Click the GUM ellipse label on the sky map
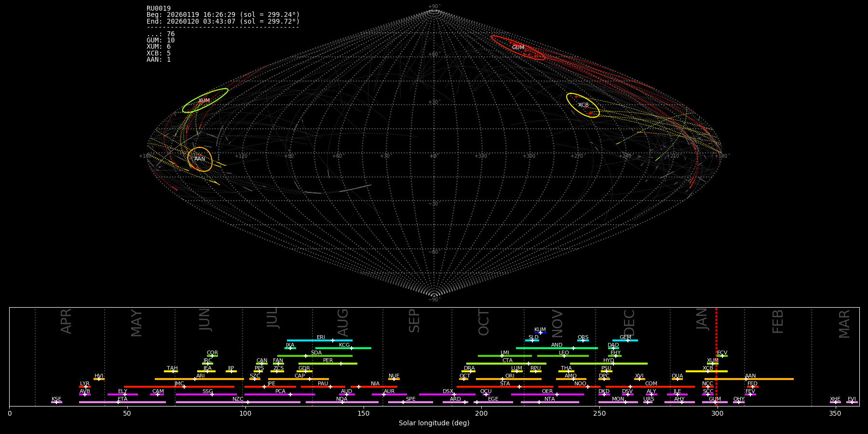 (x=518, y=48)
